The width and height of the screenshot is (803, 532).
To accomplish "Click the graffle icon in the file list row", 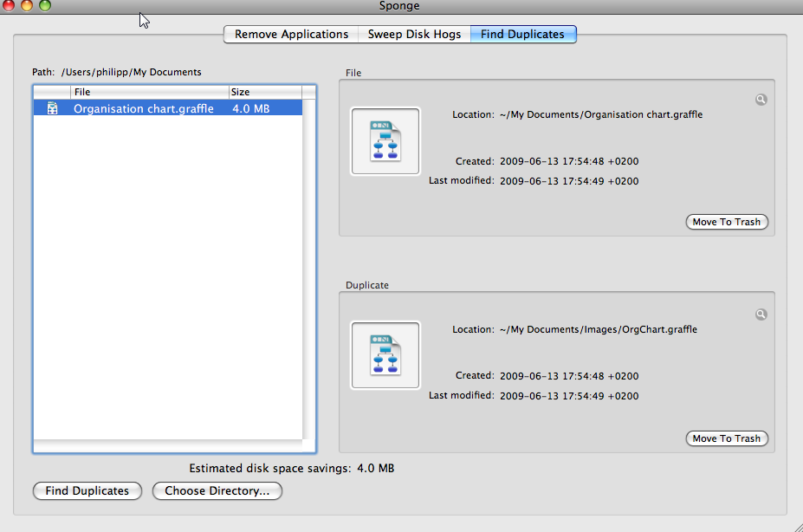I will point(52,108).
